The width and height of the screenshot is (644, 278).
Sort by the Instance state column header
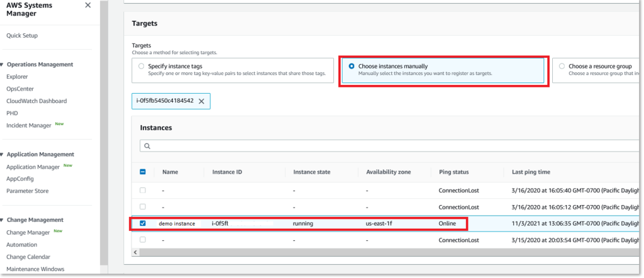pos(312,172)
